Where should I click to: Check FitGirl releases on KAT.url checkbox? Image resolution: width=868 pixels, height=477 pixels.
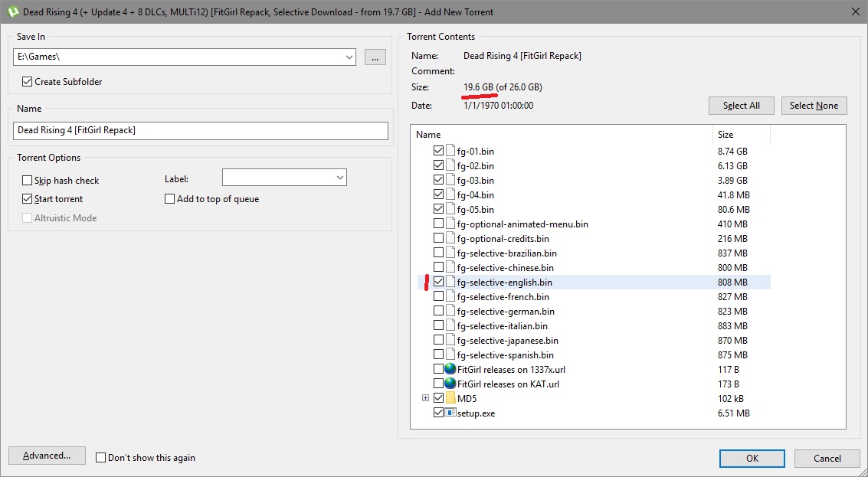438,384
